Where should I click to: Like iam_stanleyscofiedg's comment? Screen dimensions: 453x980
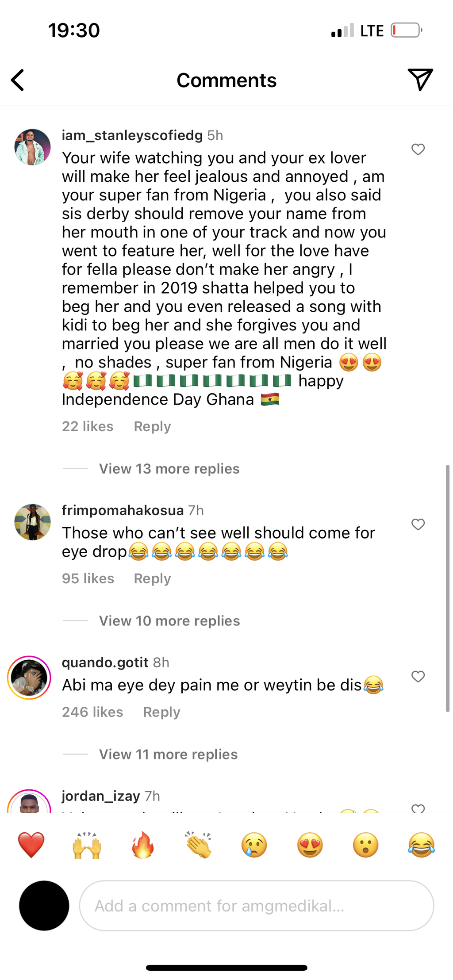coord(418,149)
